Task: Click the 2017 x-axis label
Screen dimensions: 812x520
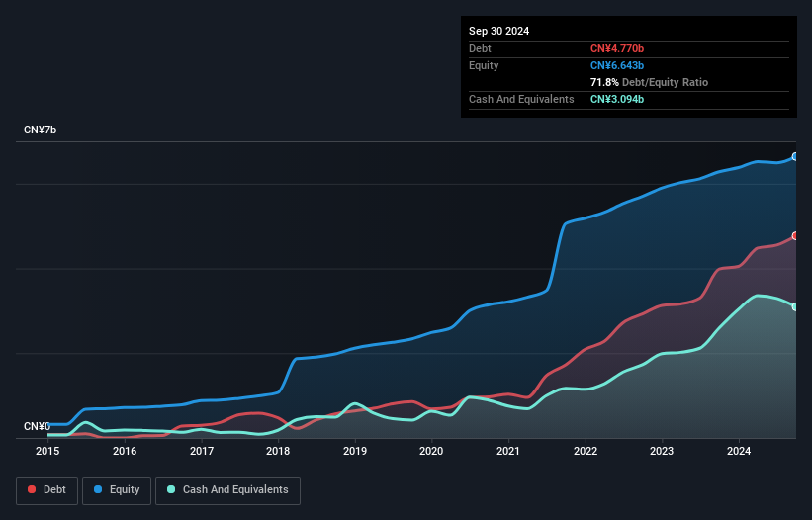Action: (202, 451)
